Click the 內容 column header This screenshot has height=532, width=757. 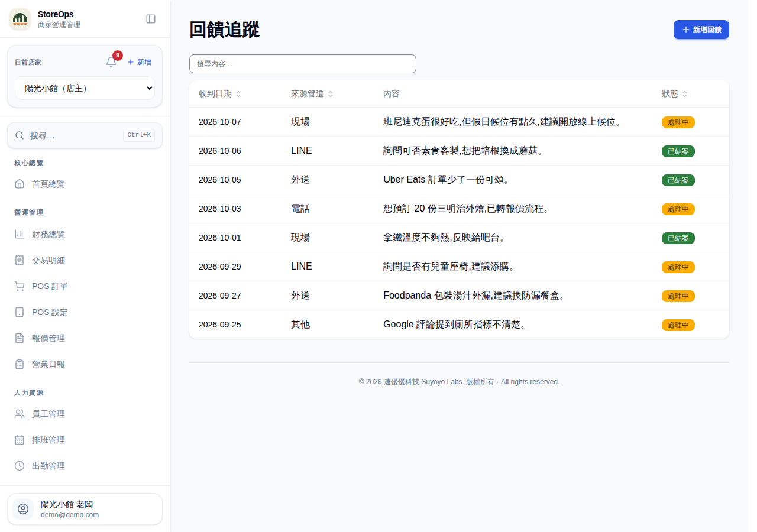(392, 94)
